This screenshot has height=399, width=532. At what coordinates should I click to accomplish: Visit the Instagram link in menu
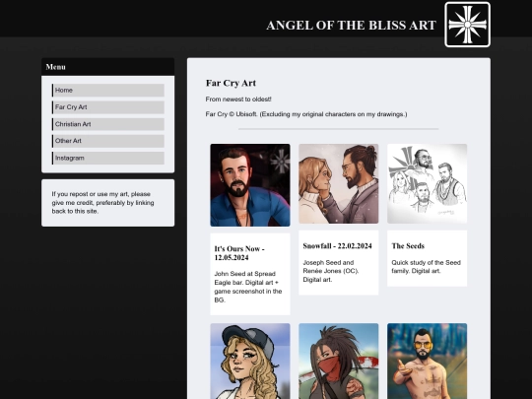(108, 158)
